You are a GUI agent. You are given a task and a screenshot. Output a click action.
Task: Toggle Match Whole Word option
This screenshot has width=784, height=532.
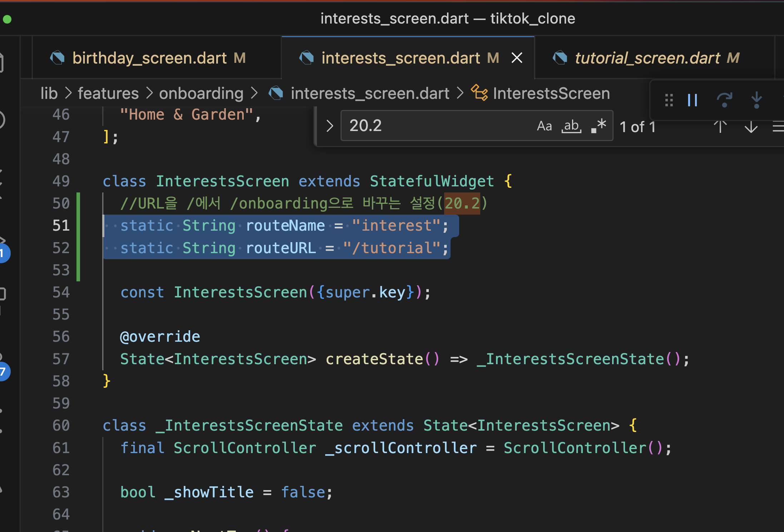pyautogui.click(x=571, y=126)
